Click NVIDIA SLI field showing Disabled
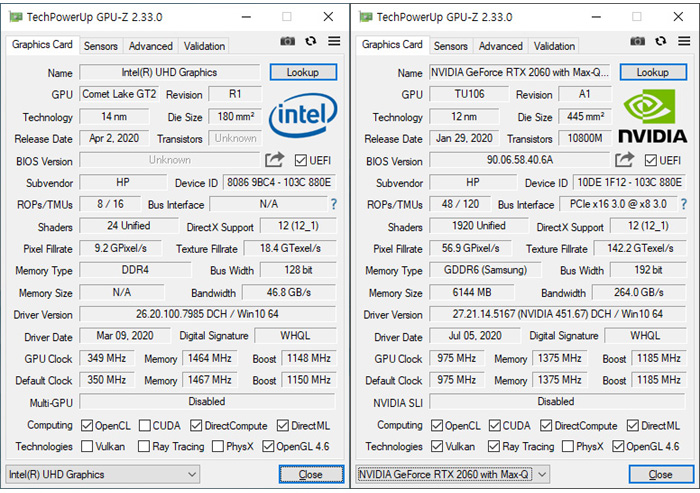The height and width of the screenshot is (493, 700). point(557,401)
